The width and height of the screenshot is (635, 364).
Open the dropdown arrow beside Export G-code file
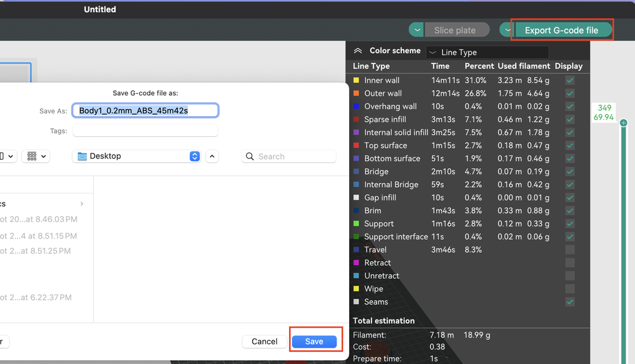point(507,30)
